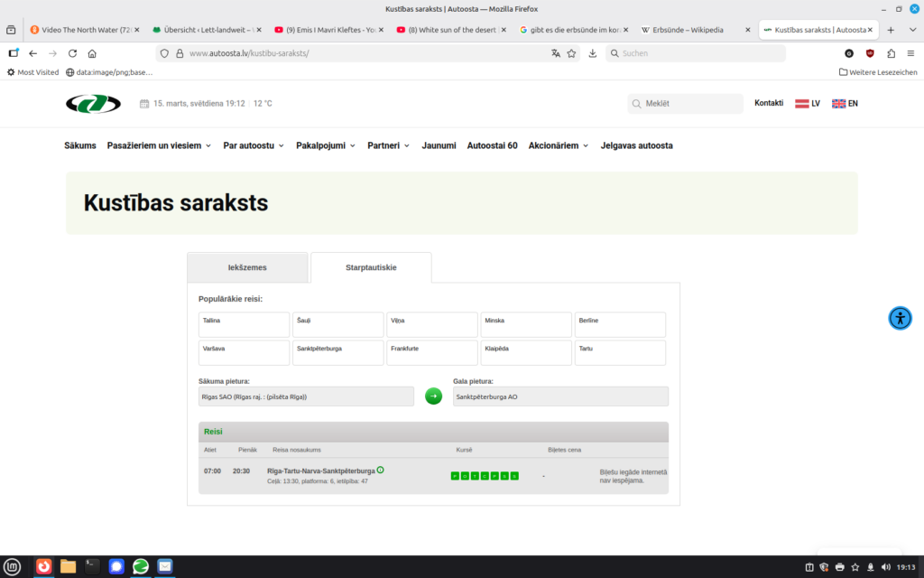Switch to the Iekšzemes tab
924x578 pixels.
pyautogui.click(x=247, y=267)
